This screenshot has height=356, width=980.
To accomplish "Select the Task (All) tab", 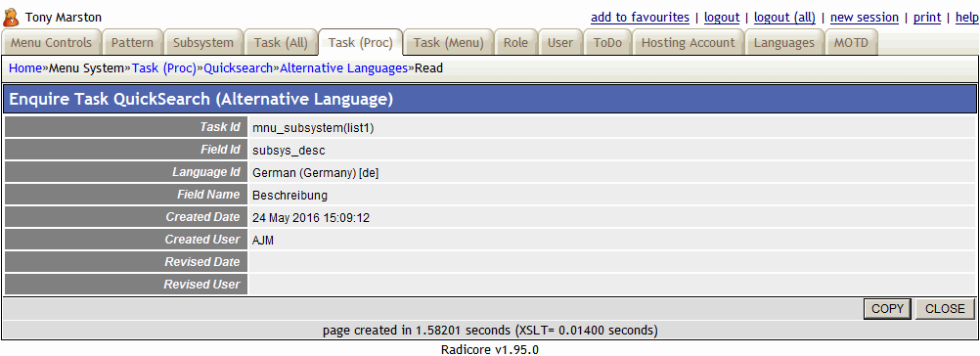I will point(281,43).
